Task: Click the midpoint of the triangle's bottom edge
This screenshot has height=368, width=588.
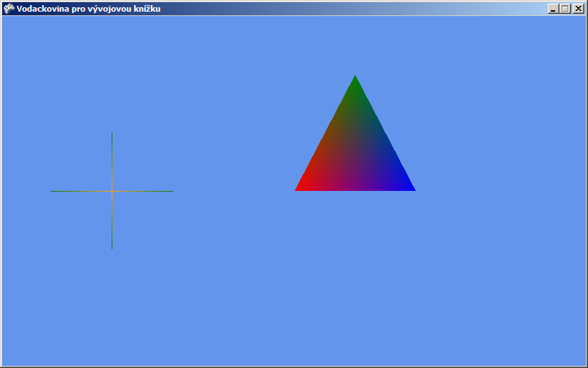Action: coord(355,189)
